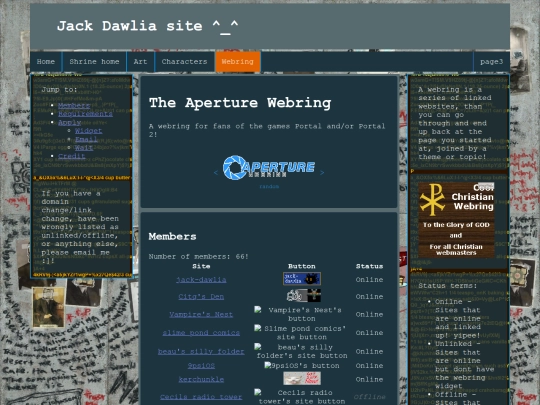Screen dimensions: 540x405
Task: Open the Widget sub-link
Action: pyautogui.click(x=89, y=131)
